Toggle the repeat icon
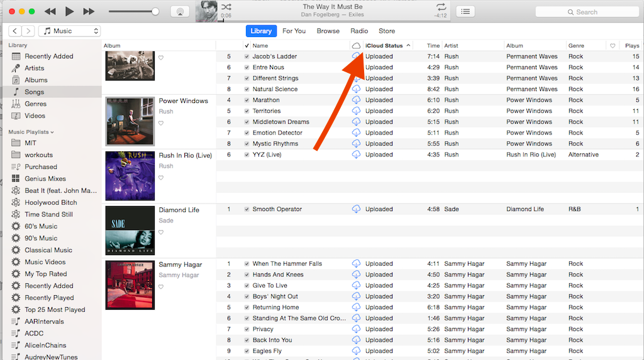Image resolution: width=644 pixels, height=360 pixels. [x=441, y=7]
